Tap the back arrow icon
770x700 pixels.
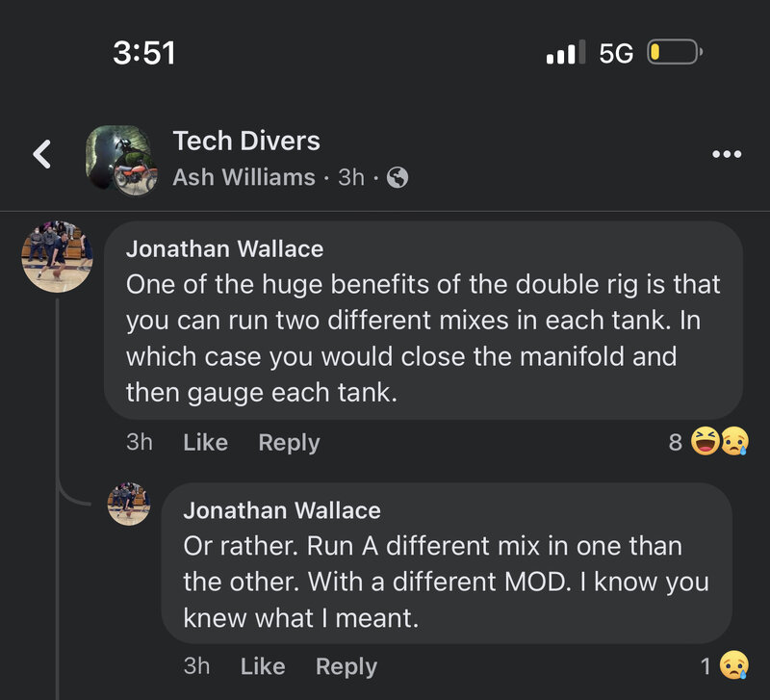coord(41,154)
